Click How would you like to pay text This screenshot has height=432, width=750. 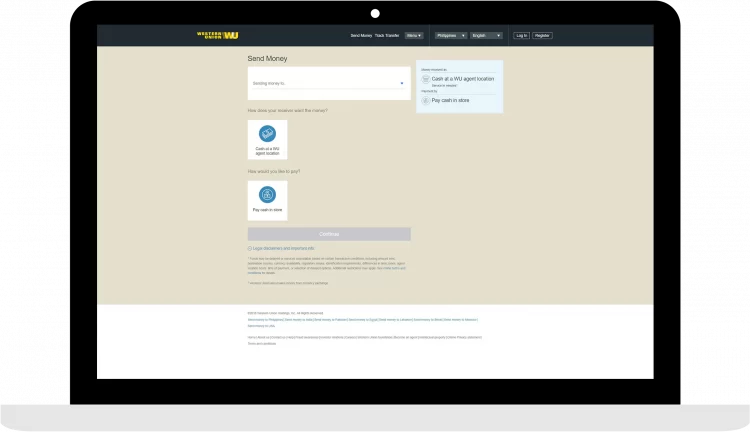pos(274,171)
